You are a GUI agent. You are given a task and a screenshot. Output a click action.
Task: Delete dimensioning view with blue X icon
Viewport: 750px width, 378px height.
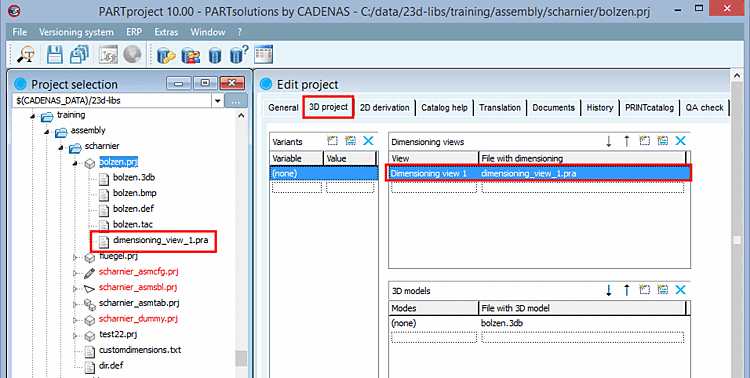(681, 141)
